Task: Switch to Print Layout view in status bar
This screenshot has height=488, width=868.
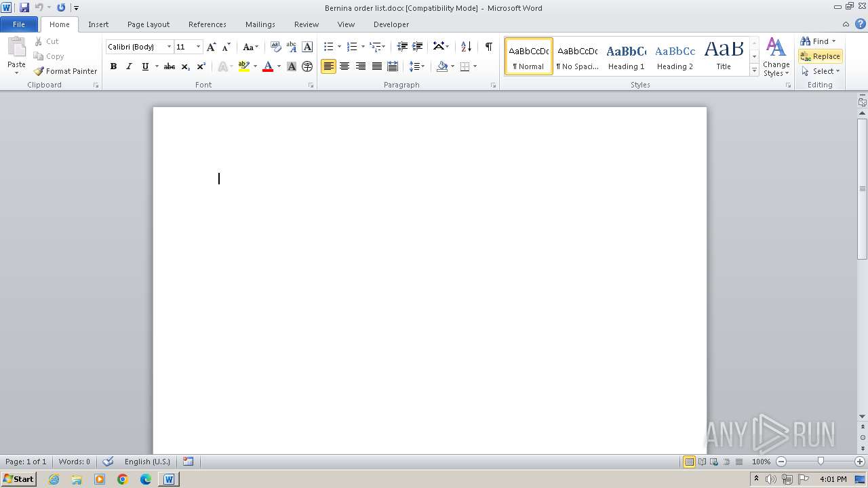Action: [689, 462]
